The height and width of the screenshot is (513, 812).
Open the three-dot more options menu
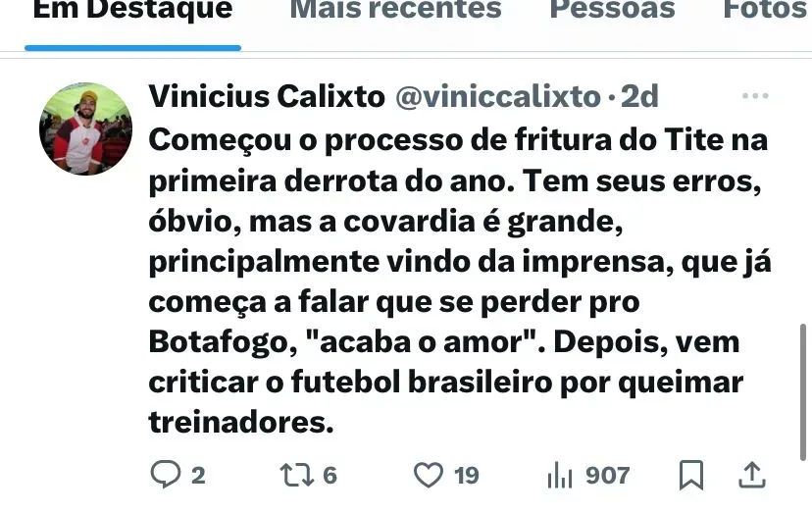[x=755, y=96]
